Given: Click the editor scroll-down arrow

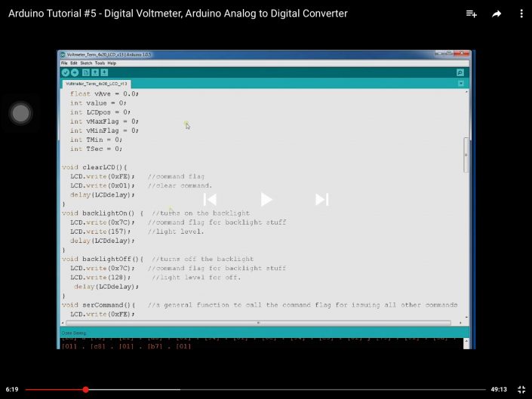Looking at the screenshot, I should pos(466,317).
